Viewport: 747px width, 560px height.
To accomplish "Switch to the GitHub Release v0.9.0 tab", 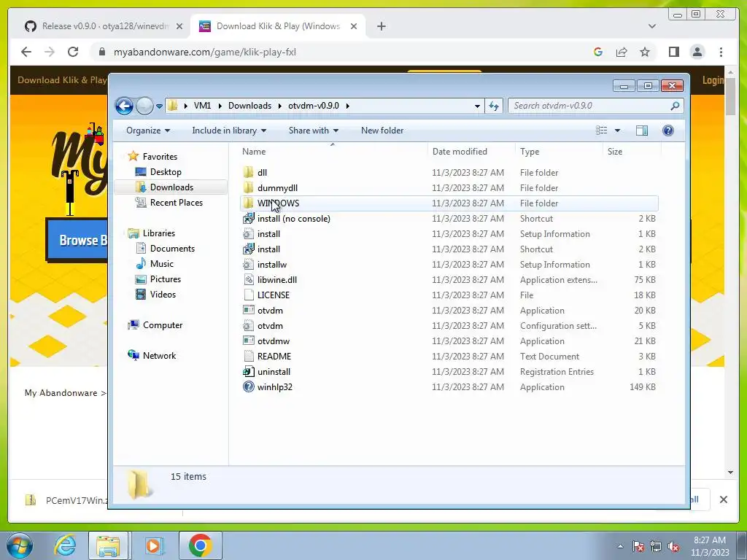I will (104, 26).
